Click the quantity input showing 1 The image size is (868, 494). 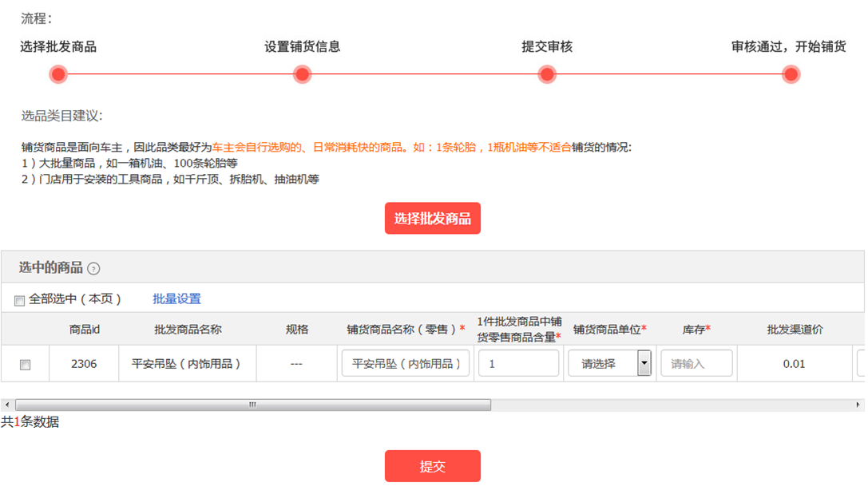pos(517,363)
